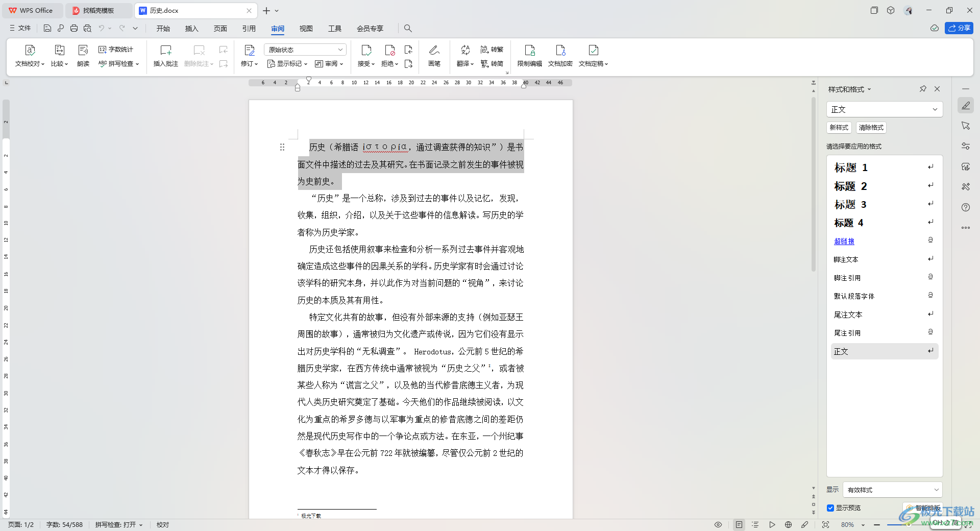Click the help question mark sidebar icon
Screen dimensions: 980x531
966,207
